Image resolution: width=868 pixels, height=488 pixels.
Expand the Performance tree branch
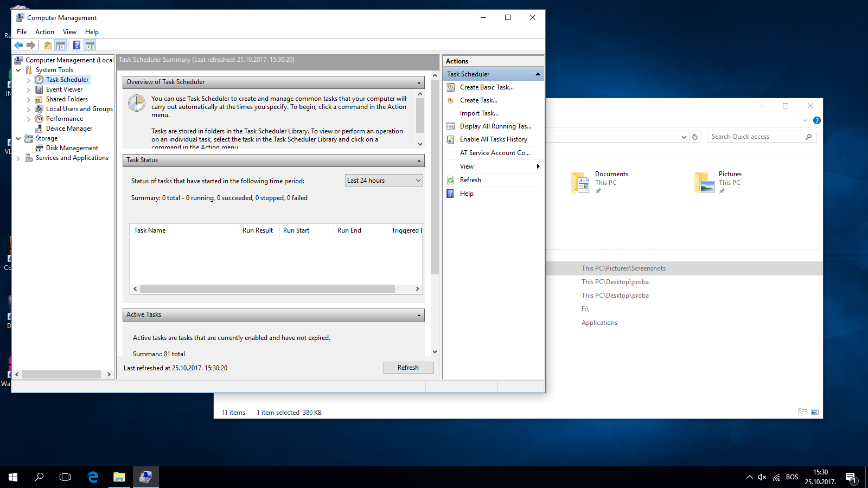[x=29, y=119]
